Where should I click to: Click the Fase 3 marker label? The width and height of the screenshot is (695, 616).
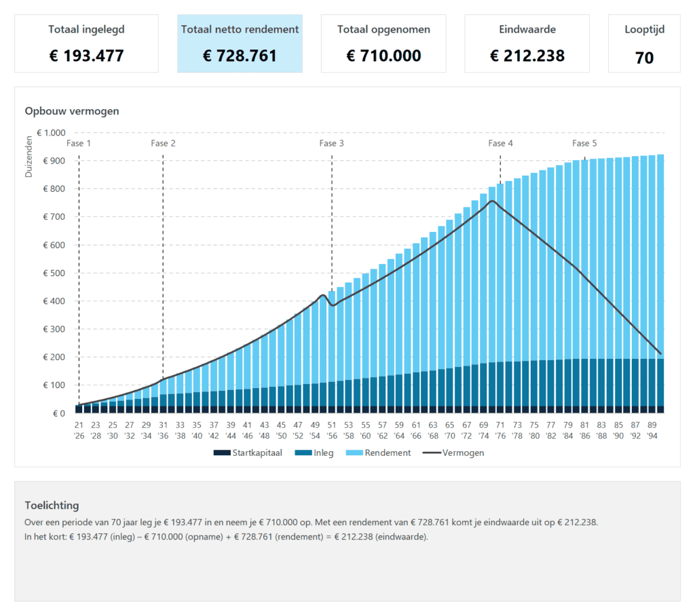331,143
